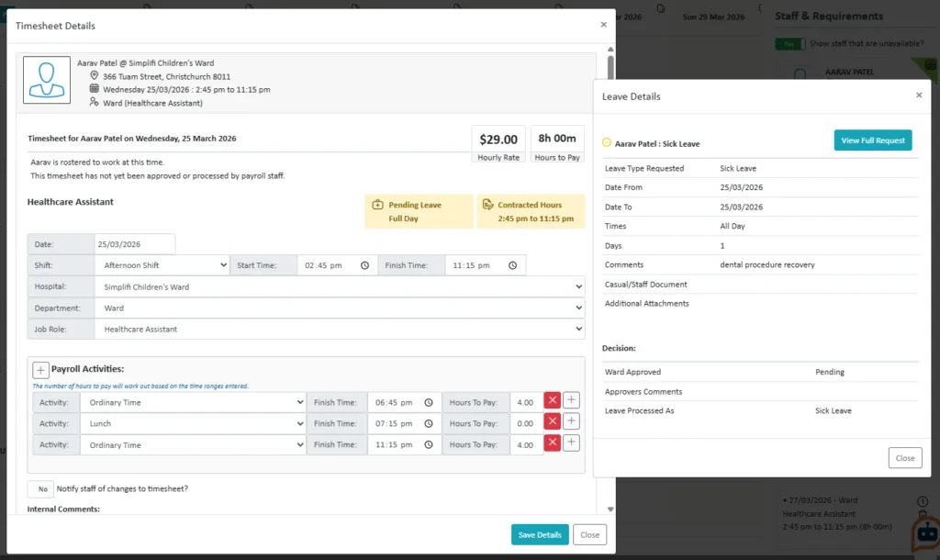Open the shift Finish Time clock picker

click(x=512, y=265)
